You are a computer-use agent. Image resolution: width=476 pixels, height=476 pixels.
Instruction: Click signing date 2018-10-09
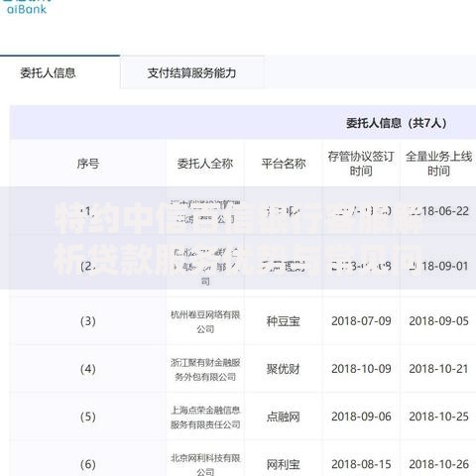point(361,369)
